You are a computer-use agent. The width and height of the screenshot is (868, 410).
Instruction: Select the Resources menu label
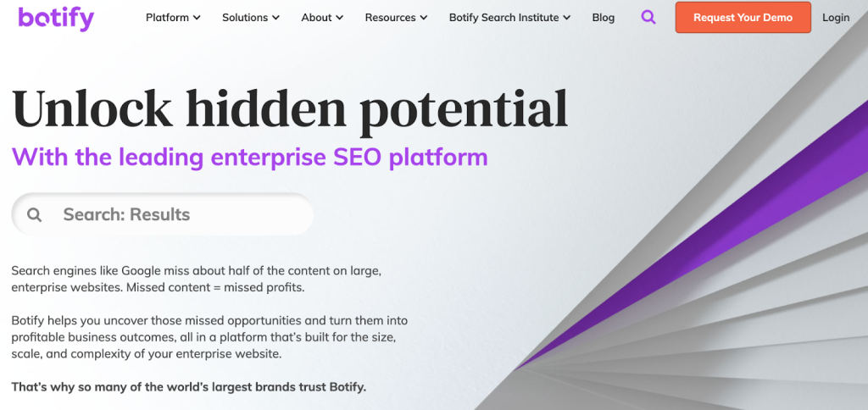click(390, 18)
